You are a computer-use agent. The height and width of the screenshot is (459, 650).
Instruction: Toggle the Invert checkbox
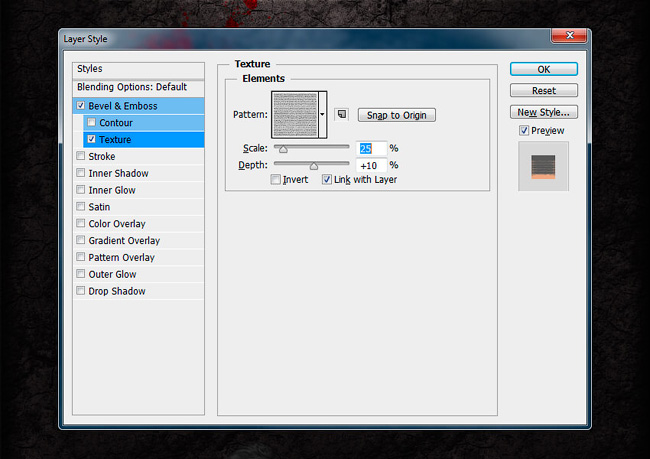(x=275, y=179)
